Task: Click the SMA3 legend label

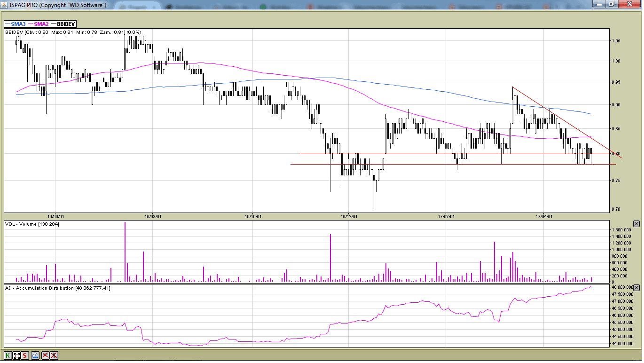Action: (18, 24)
